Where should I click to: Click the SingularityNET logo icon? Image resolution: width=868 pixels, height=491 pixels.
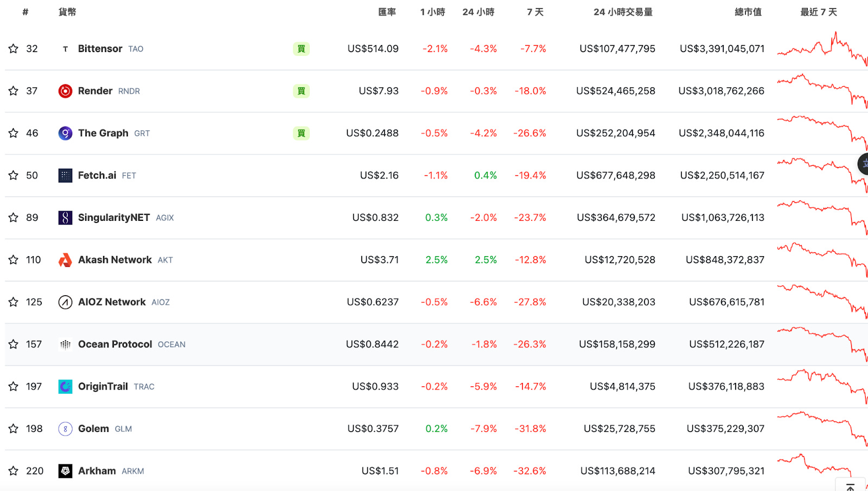[65, 218]
